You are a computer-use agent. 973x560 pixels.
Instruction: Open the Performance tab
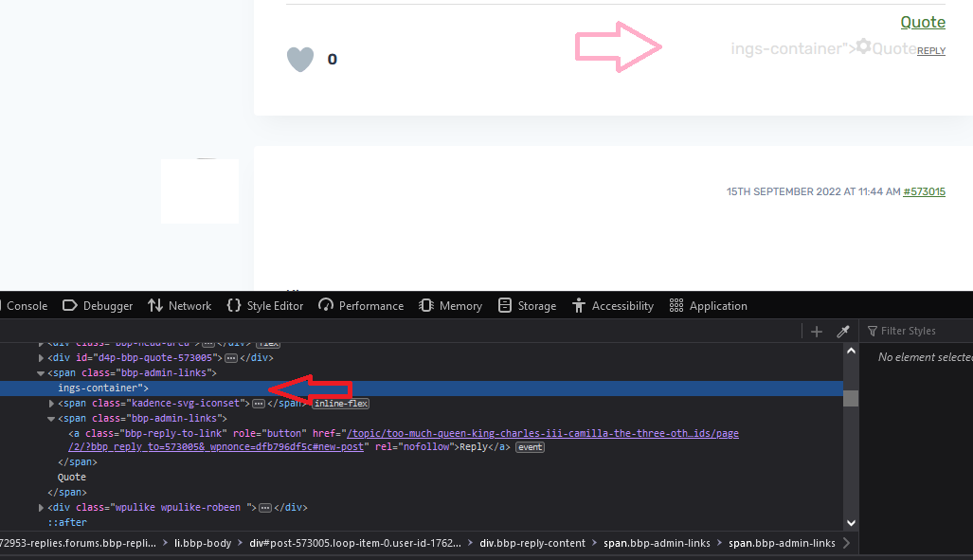coord(361,306)
